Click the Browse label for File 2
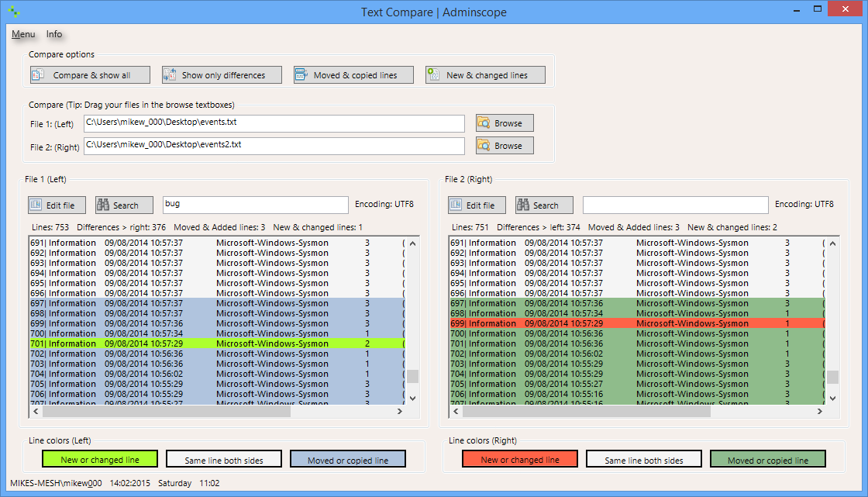Screen dimensions: 868x497 coord(508,146)
